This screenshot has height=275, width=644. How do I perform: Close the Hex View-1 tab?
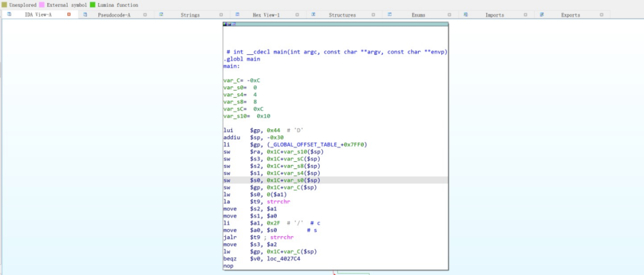298,15
